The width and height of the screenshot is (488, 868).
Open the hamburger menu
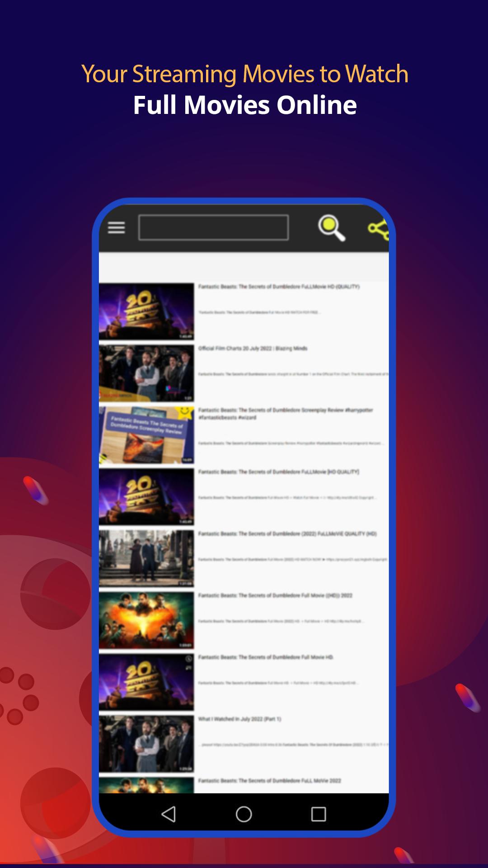tap(116, 227)
